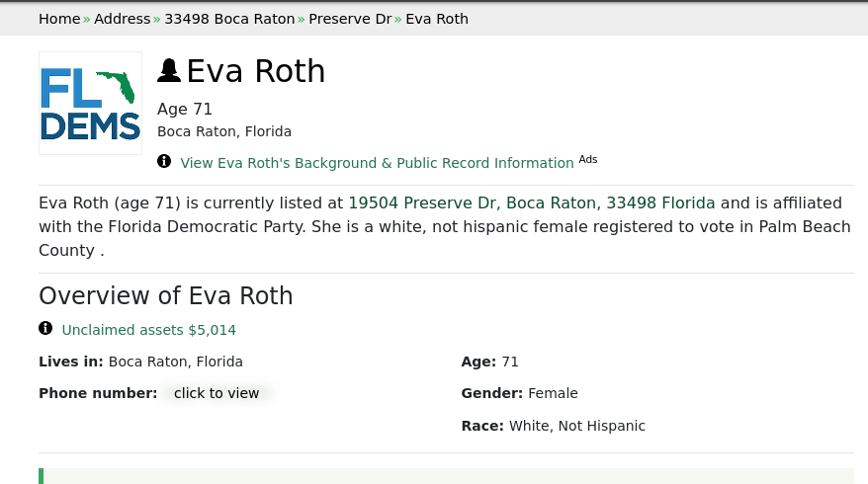
Task: Select 'Gender: Female' entry
Action: pos(519,393)
